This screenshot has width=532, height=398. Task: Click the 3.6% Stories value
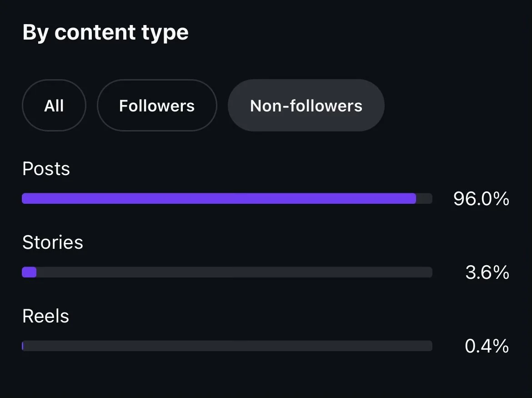(487, 272)
